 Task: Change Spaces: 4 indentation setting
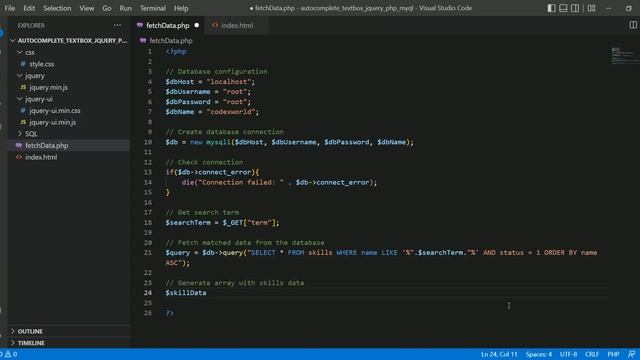(x=539, y=354)
